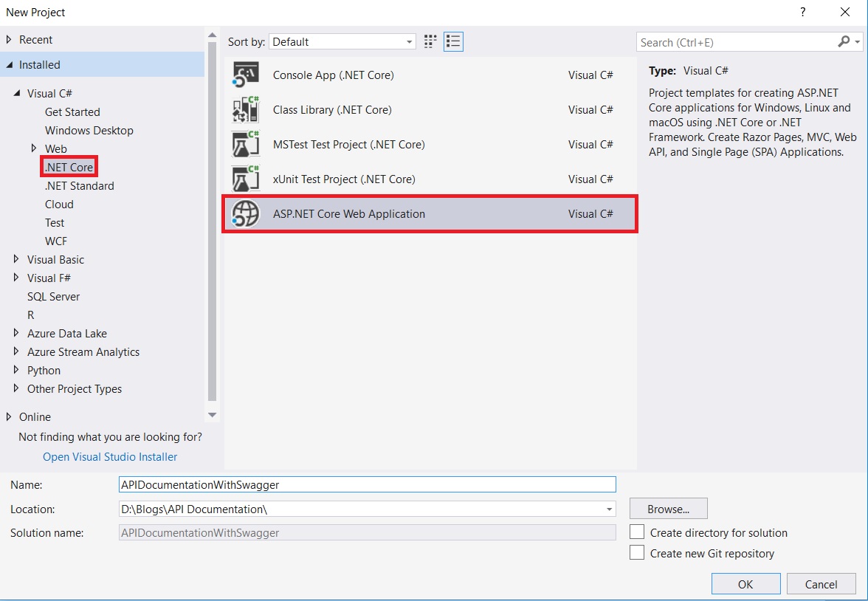Screen dimensions: 868x601
Task: Click the Browse button
Action: pyautogui.click(x=667, y=509)
